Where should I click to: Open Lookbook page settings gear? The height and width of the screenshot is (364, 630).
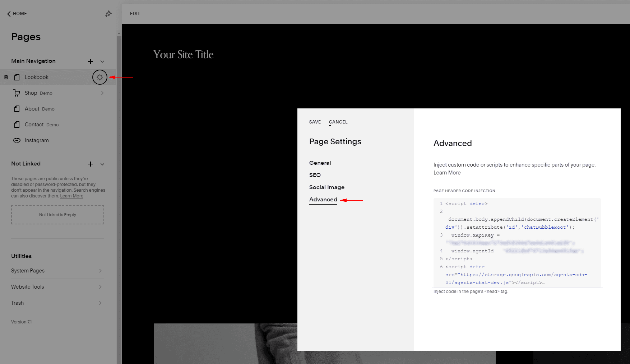(x=100, y=77)
